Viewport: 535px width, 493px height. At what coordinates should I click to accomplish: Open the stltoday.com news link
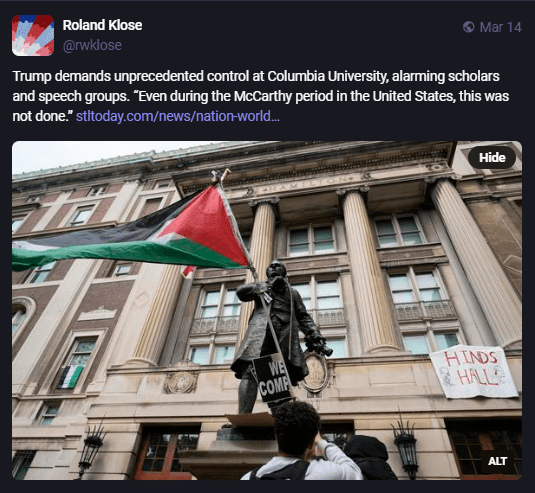pos(178,116)
